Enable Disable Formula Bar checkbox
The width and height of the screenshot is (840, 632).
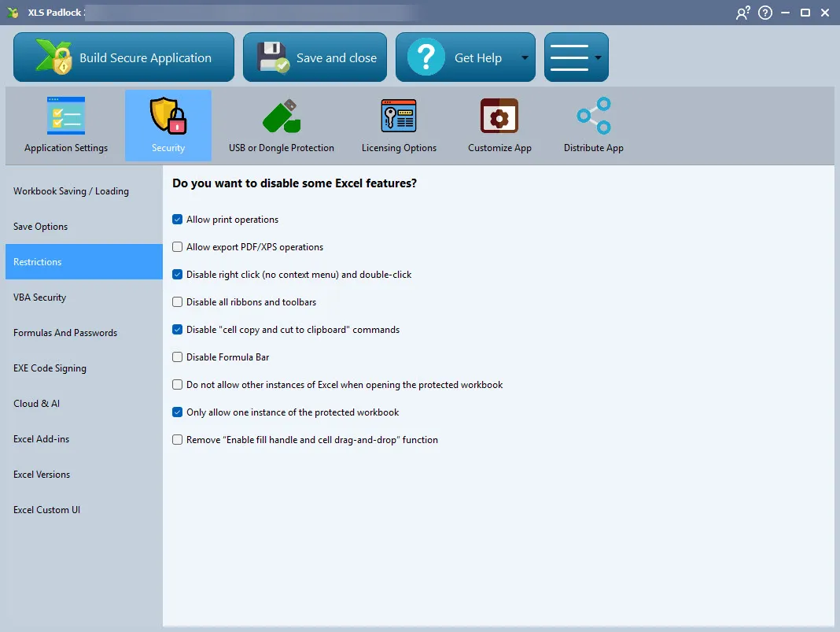[x=177, y=357]
